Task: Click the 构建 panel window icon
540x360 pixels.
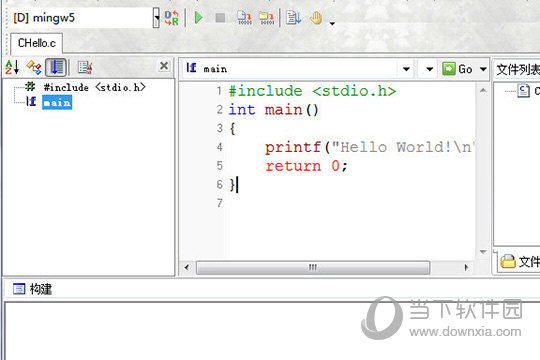Action: tap(19, 289)
